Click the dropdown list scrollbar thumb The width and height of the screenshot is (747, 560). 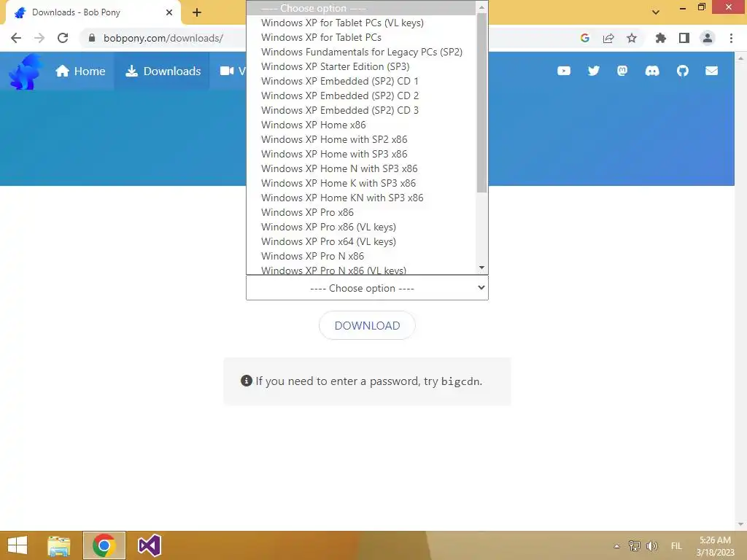tap(481, 103)
